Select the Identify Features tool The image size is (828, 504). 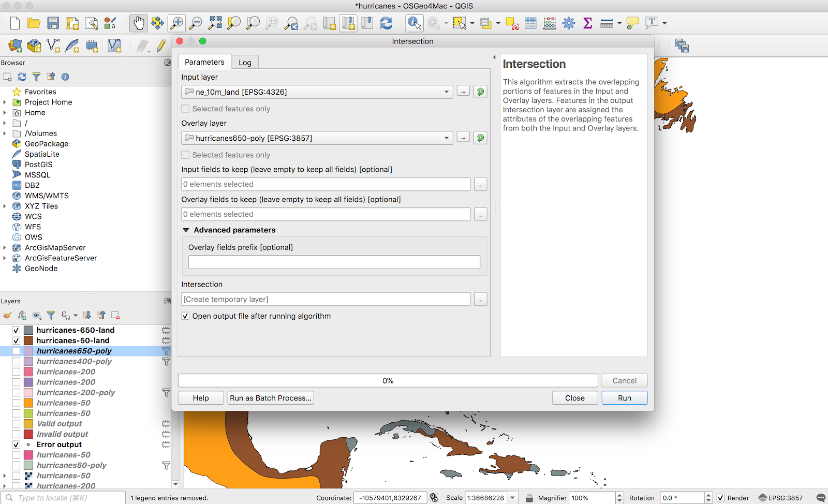click(x=414, y=23)
